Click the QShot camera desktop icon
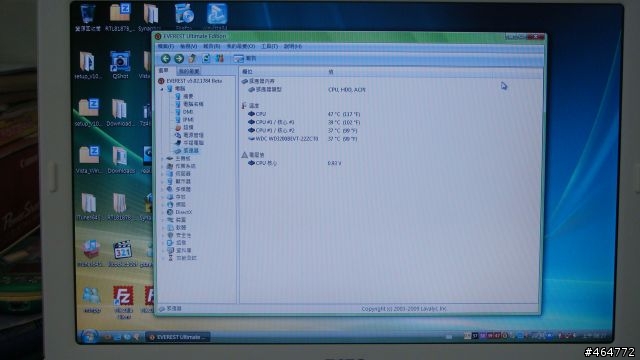The image size is (640, 360). point(120,64)
